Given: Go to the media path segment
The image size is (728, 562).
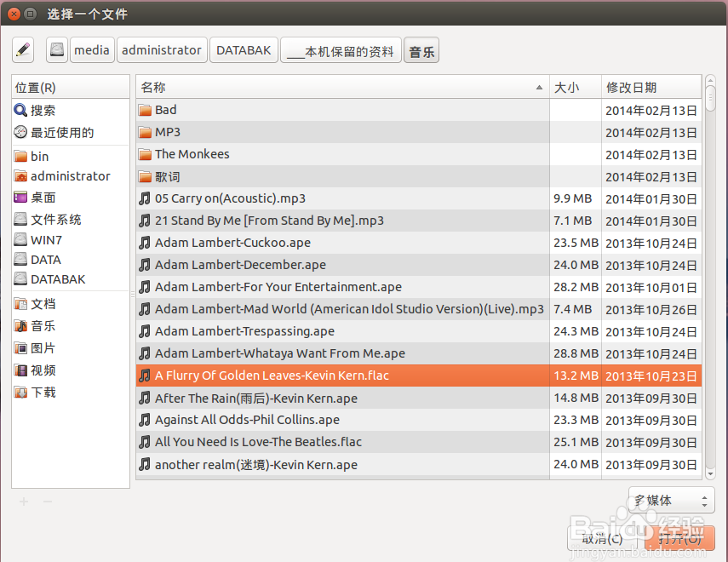Looking at the screenshot, I should [x=91, y=49].
